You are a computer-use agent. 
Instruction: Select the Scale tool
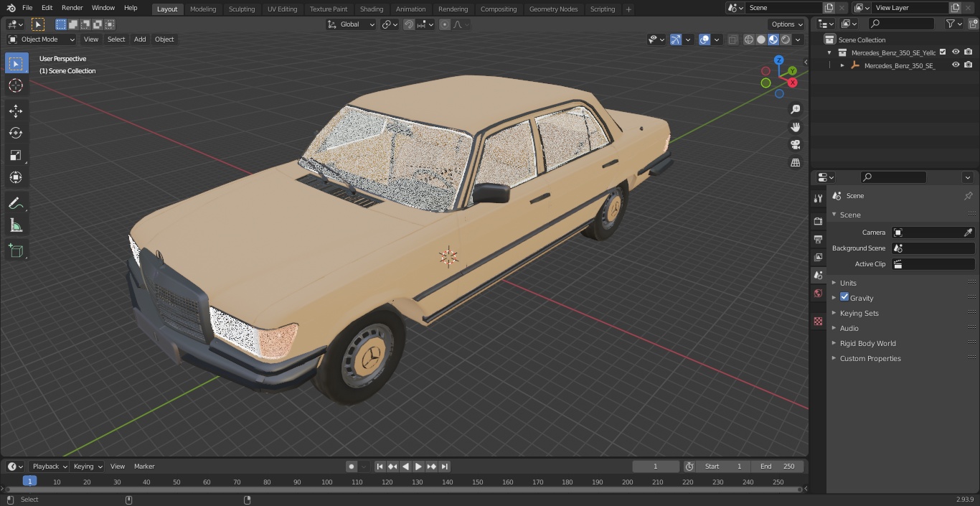16,155
